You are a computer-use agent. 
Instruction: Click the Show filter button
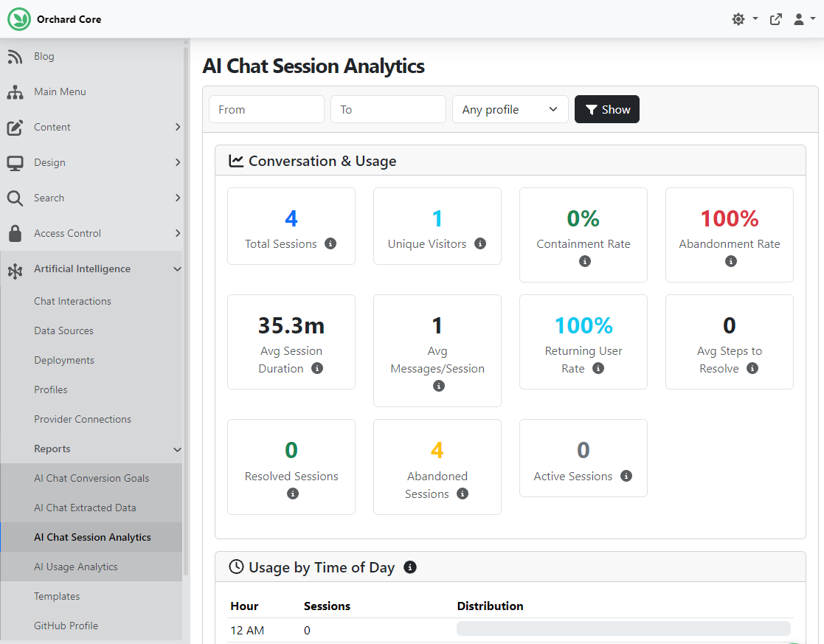(607, 109)
